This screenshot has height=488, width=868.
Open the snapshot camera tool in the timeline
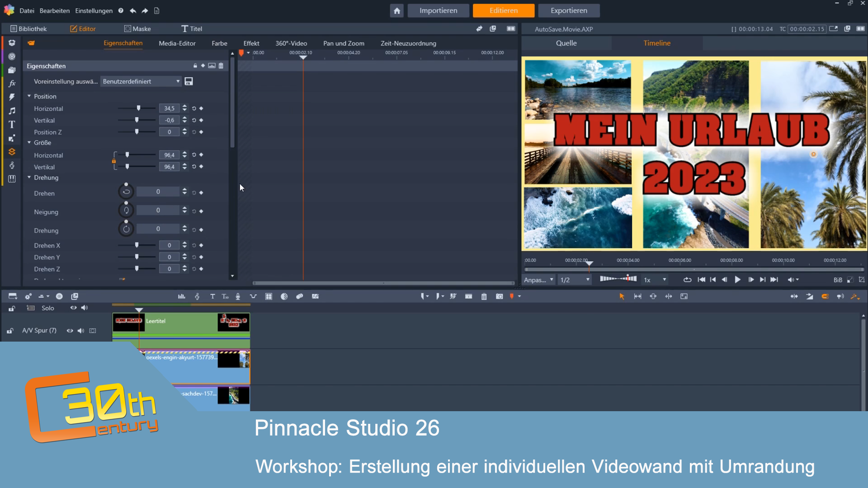(500, 296)
